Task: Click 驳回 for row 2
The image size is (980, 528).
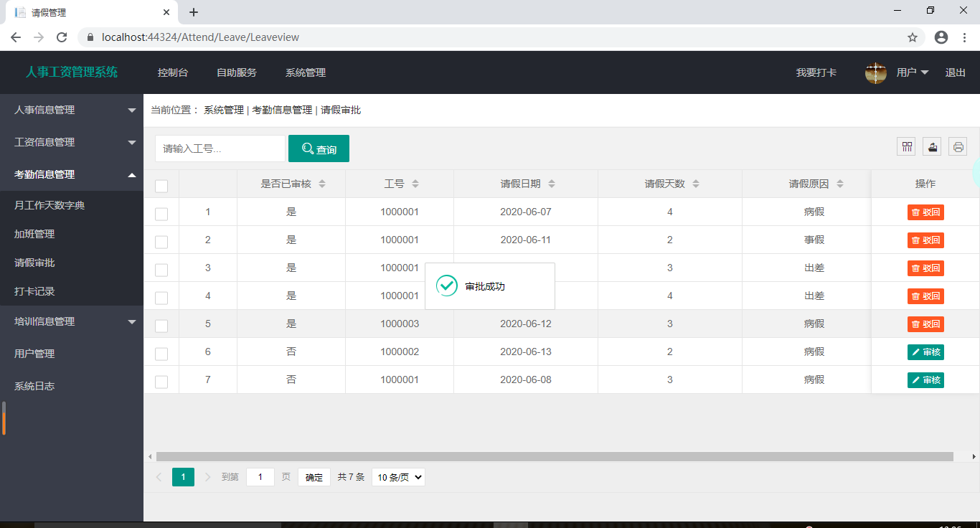Action: tap(925, 240)
